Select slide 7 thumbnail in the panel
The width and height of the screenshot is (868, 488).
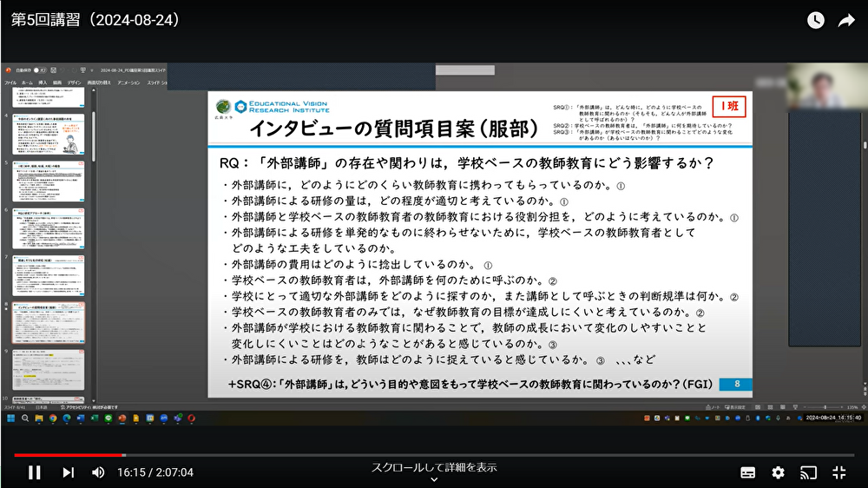49,275
